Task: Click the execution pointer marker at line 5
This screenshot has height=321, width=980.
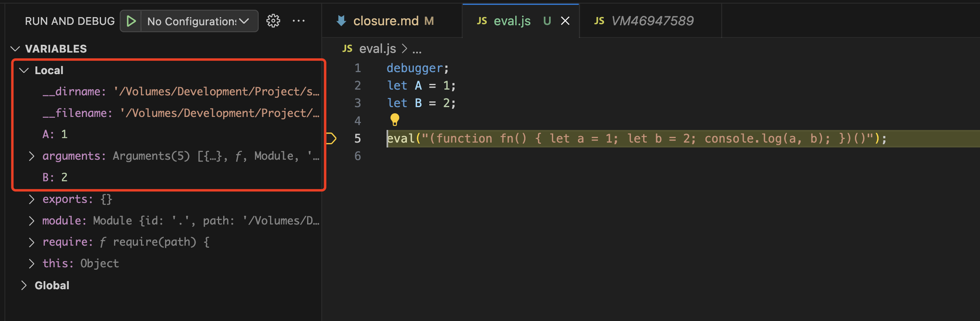Action: coord(331,139)
